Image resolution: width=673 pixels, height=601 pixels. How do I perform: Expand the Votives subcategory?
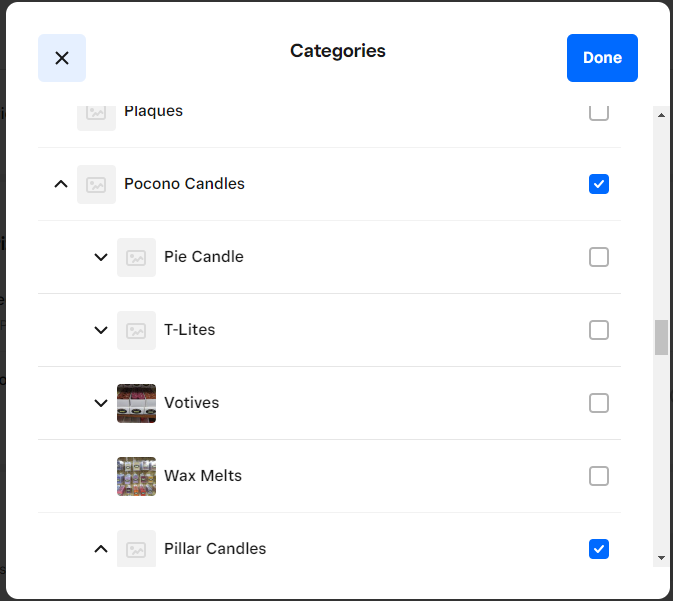tap(101, 403)
